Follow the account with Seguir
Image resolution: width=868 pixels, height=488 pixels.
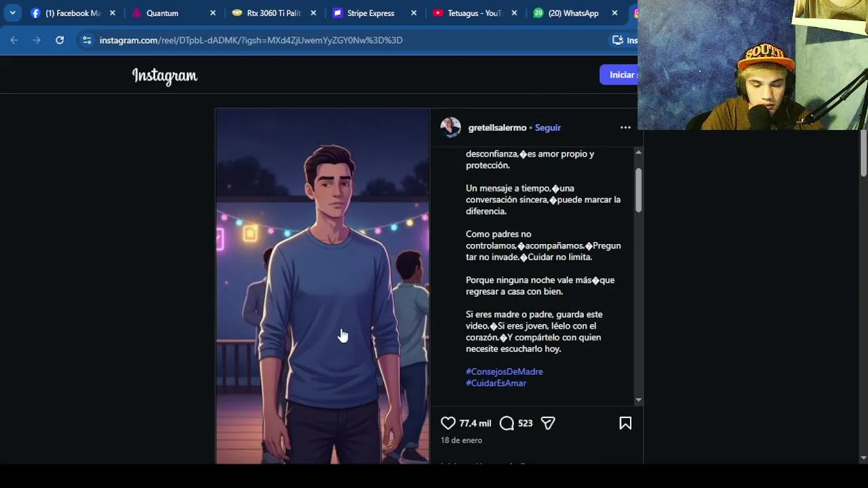(548, 127)
